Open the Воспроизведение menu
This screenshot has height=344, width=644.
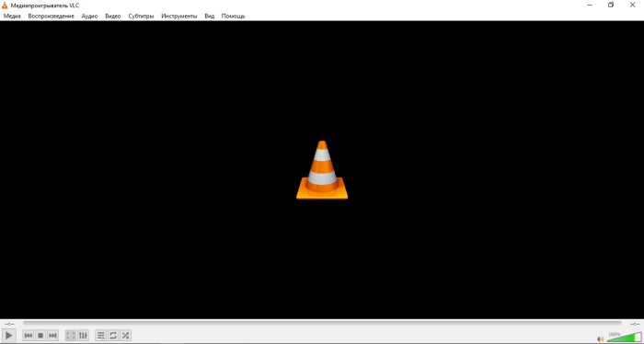[x=51, y=16]
